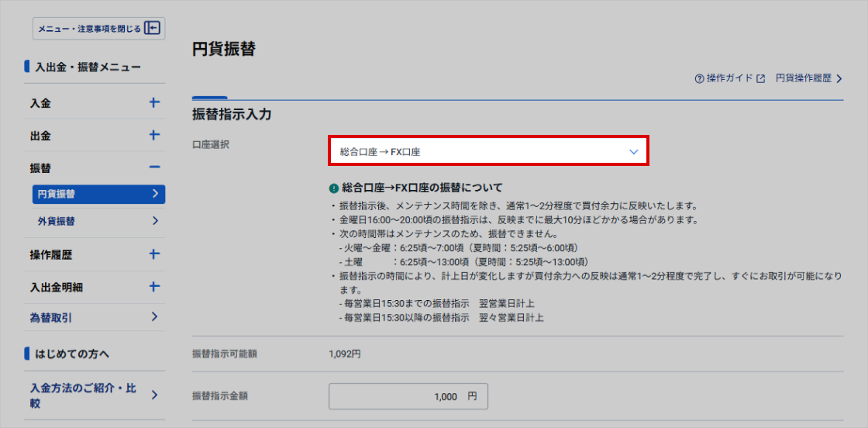The height and width of the screenshot is (428, 868).
Task: Expand the 入金 section plus icon
Action: pos(154,102)
